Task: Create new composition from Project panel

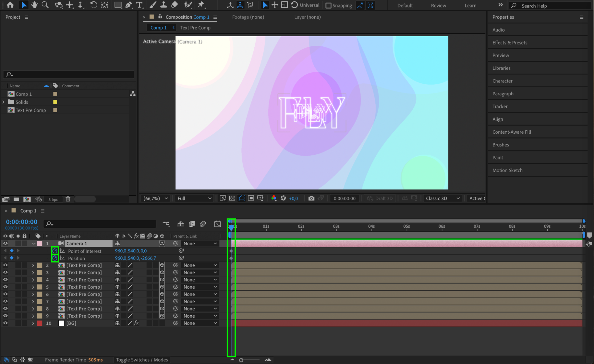Action: (27, 199)
